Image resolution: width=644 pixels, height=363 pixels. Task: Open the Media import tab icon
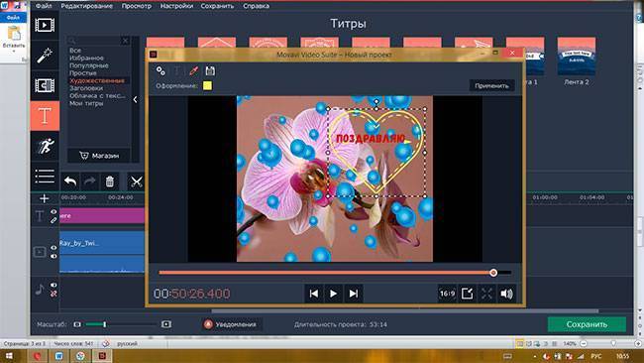45,25
